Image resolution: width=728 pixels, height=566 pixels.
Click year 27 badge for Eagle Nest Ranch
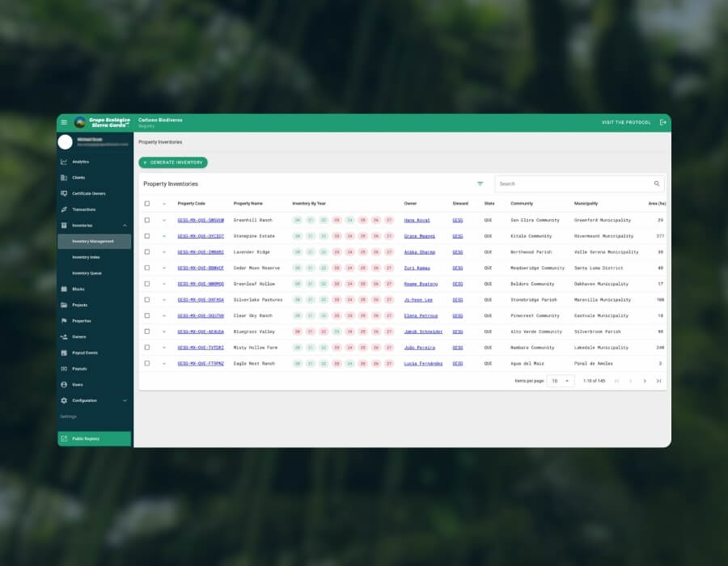coord(389,364)
